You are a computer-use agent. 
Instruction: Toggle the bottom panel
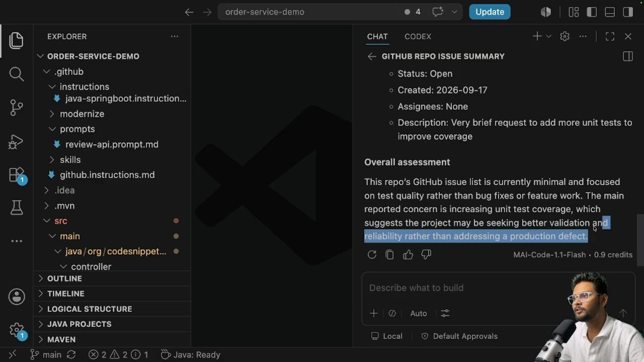[610, 12]
